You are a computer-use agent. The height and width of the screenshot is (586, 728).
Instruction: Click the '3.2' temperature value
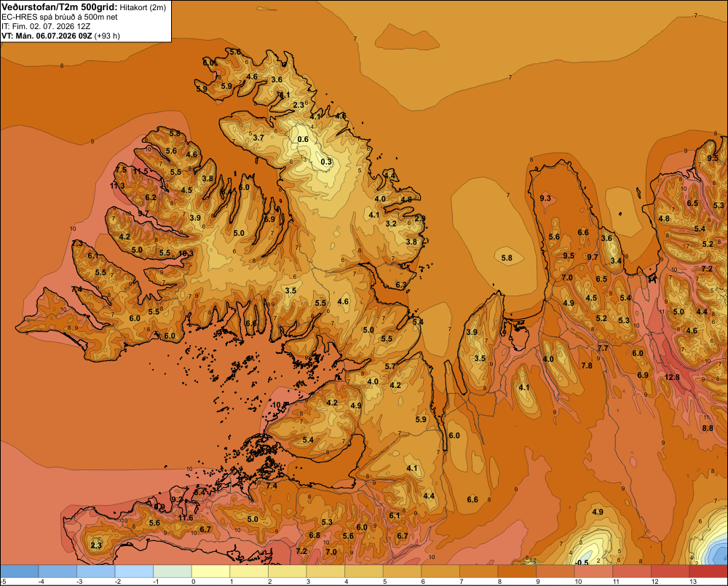392,223
